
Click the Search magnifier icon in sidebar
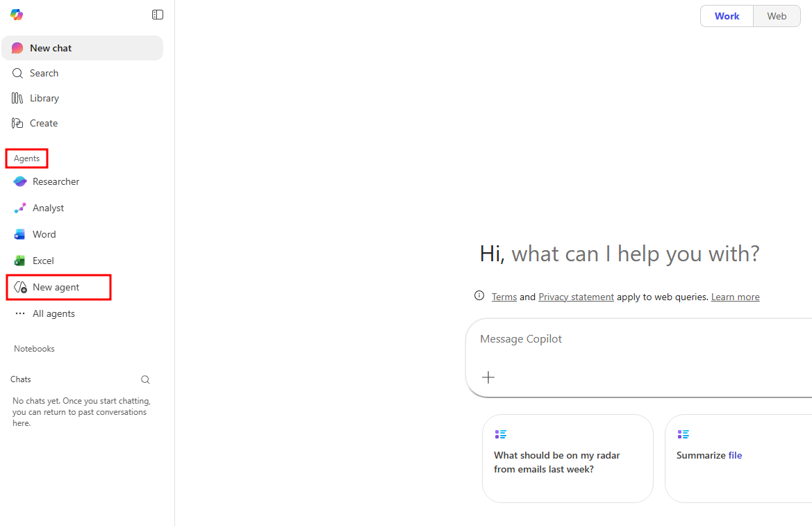point(17,73)
